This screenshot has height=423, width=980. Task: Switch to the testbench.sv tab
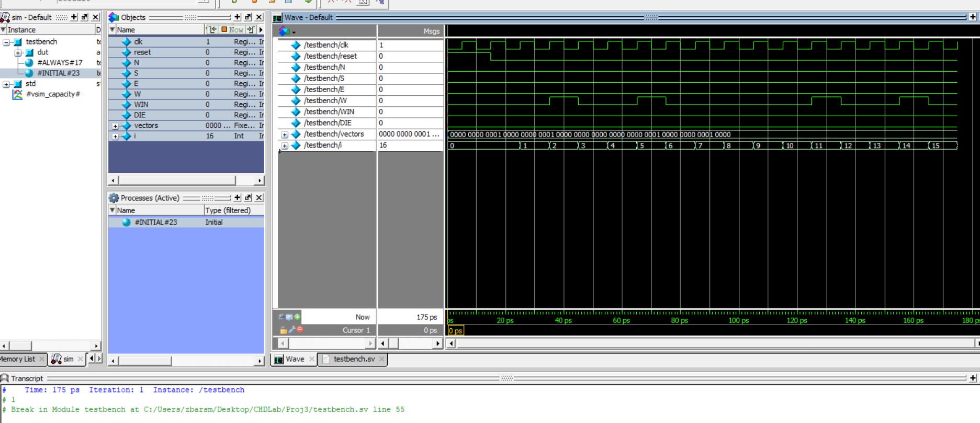[354, 359]
